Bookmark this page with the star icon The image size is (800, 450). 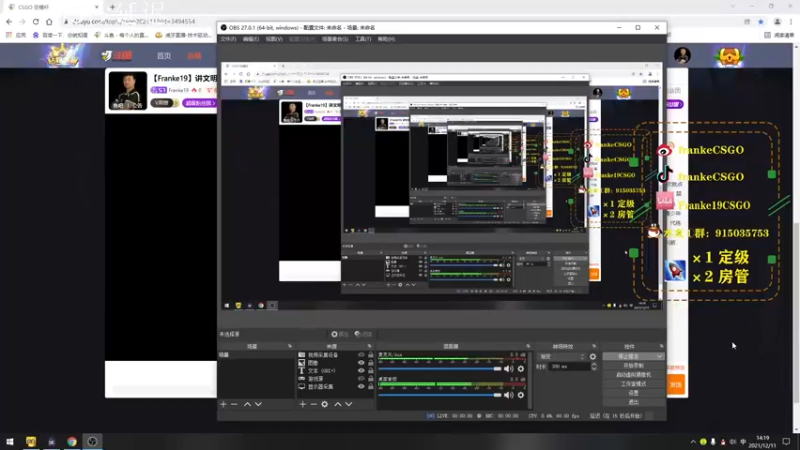pyautogui.click(x=761, y=21)
